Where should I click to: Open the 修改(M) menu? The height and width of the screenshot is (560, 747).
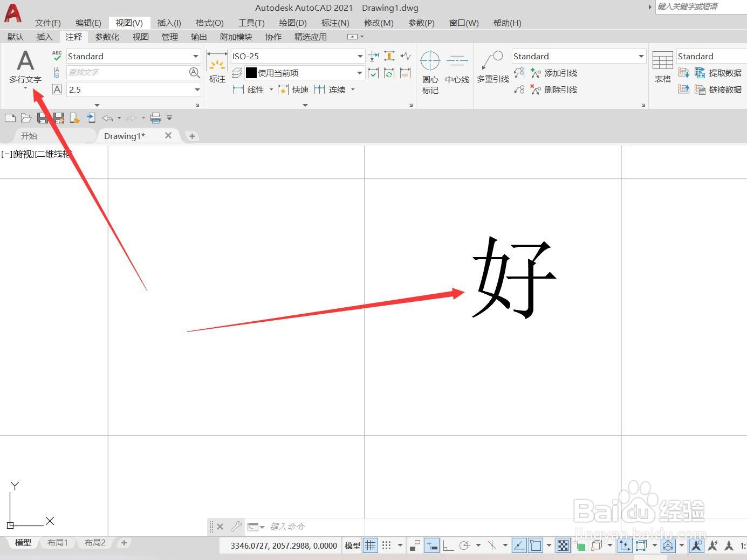point(379,23)
